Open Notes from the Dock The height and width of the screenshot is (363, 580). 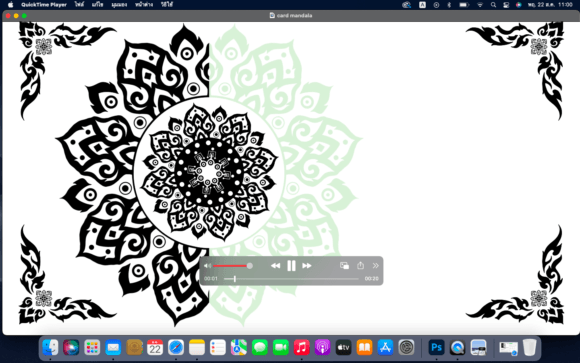pyautogui.click(x=197, y=347)
